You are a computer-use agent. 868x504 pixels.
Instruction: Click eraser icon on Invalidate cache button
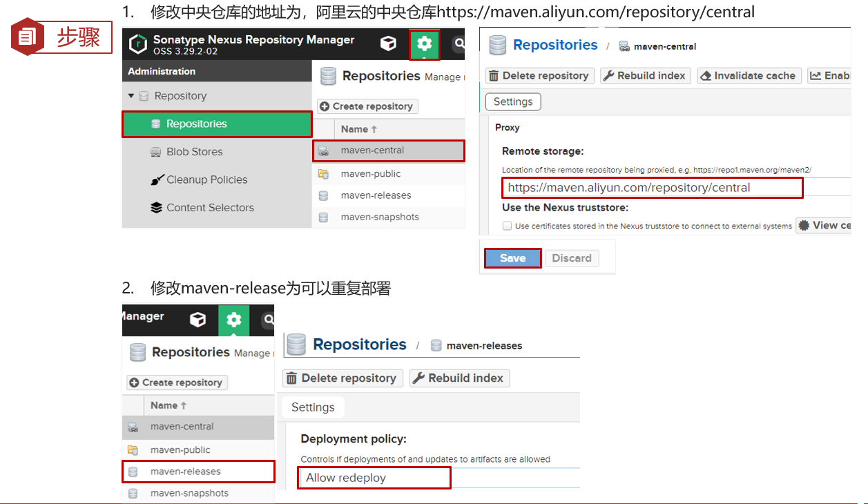(x=706, y=76)
